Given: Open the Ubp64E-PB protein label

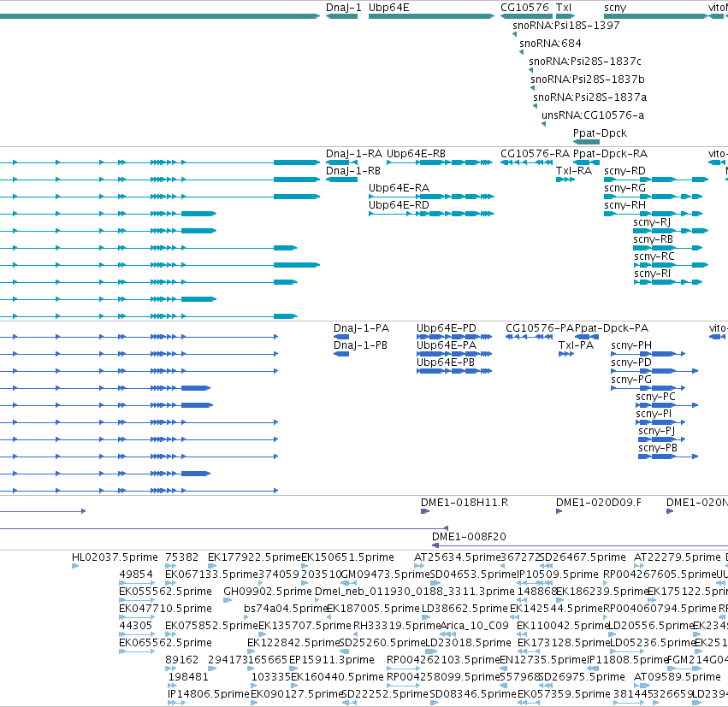Looking at the screenshot, I should coord(445,362).
